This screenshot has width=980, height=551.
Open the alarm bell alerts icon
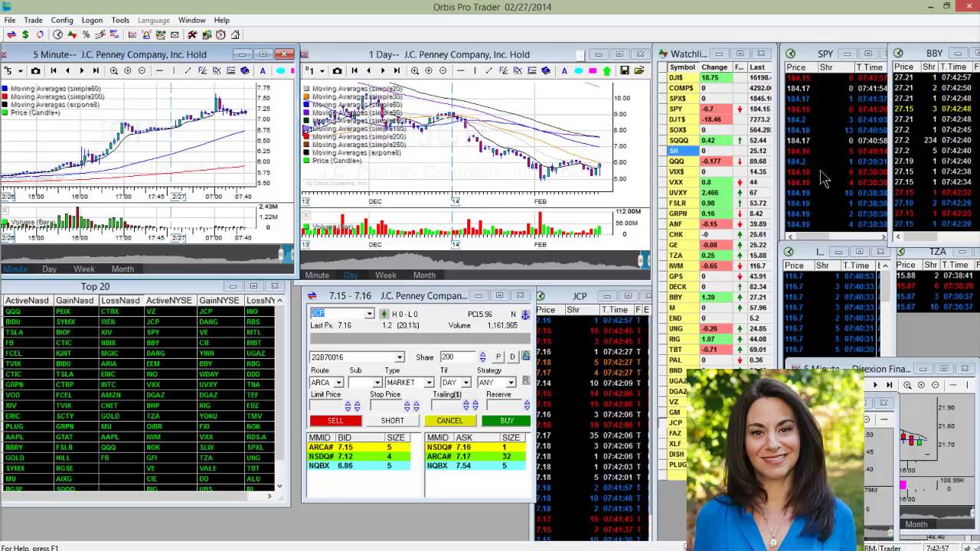coord(146,34)
